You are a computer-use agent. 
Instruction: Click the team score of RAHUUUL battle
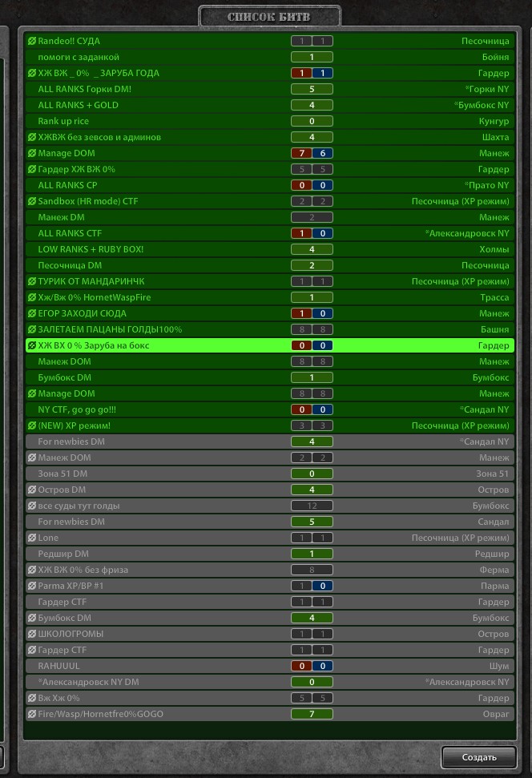312,666
